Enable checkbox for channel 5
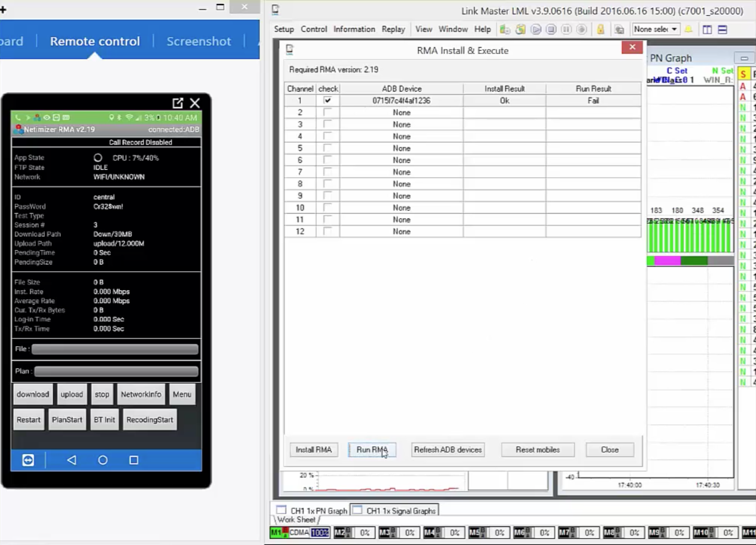Screen dimensions: 756x545 coord(328,148)
